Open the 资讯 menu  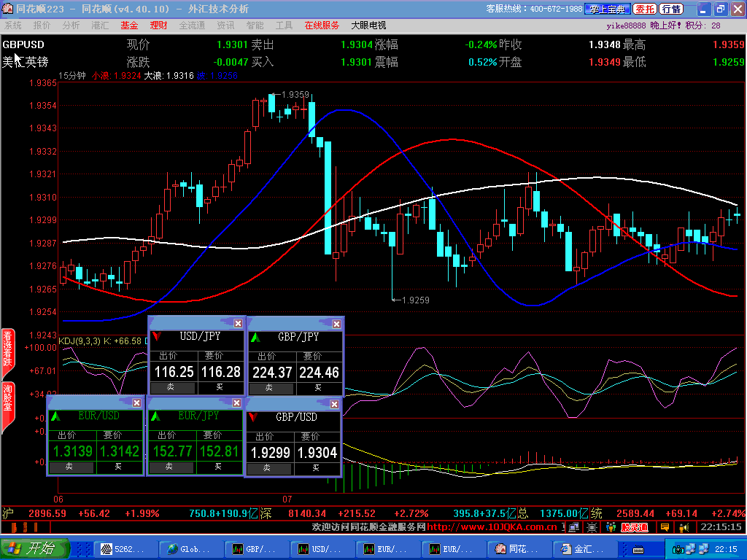pyautogui.click(x=225, y=26)
